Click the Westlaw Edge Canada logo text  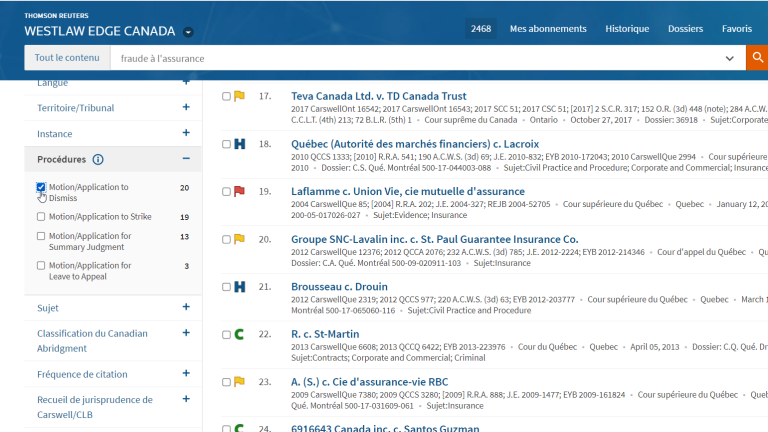[99, 31]
